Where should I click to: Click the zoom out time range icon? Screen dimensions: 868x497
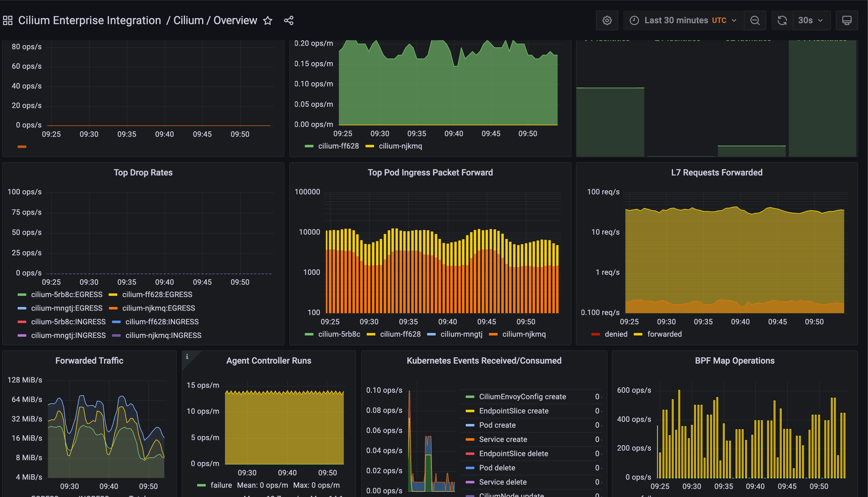point(755,20)
